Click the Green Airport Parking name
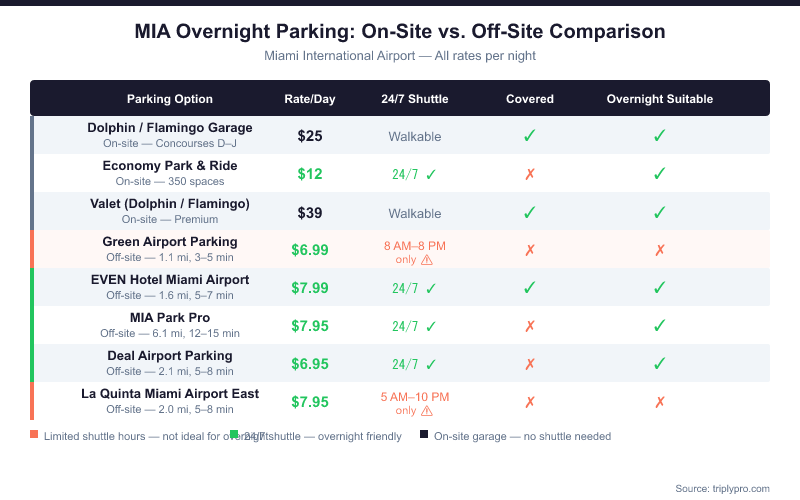The height and width of the screenshot is (500, 800). (x=170, y=242)
